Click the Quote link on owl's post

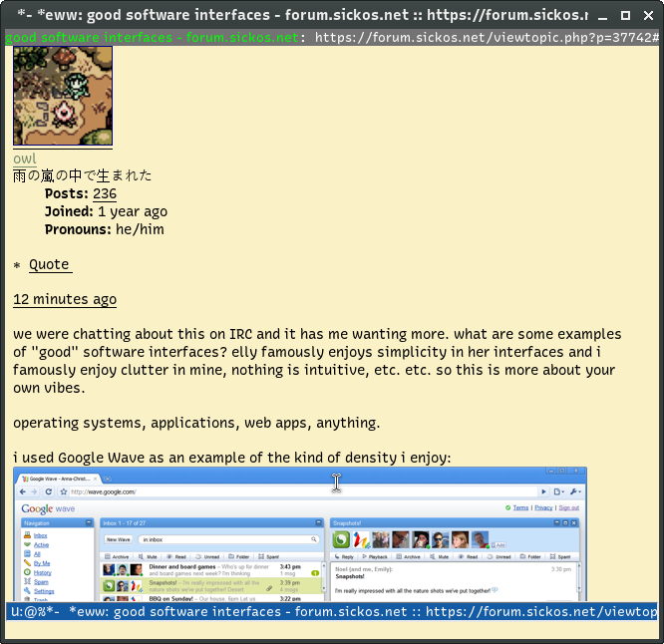tap(49, 264)
